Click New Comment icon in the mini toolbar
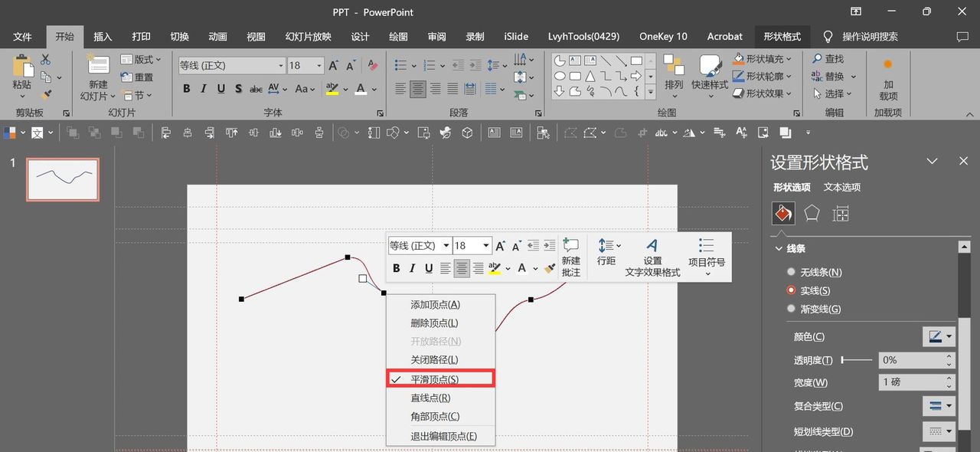Screen dimensions: 980x452 pos(570,247)
